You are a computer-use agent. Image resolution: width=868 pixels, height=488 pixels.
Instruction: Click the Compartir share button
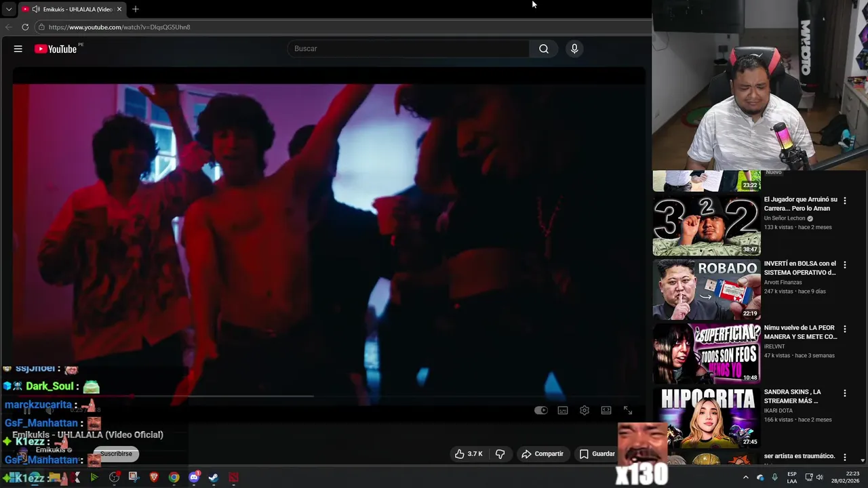pyautogui.click(x=542, y=454)
